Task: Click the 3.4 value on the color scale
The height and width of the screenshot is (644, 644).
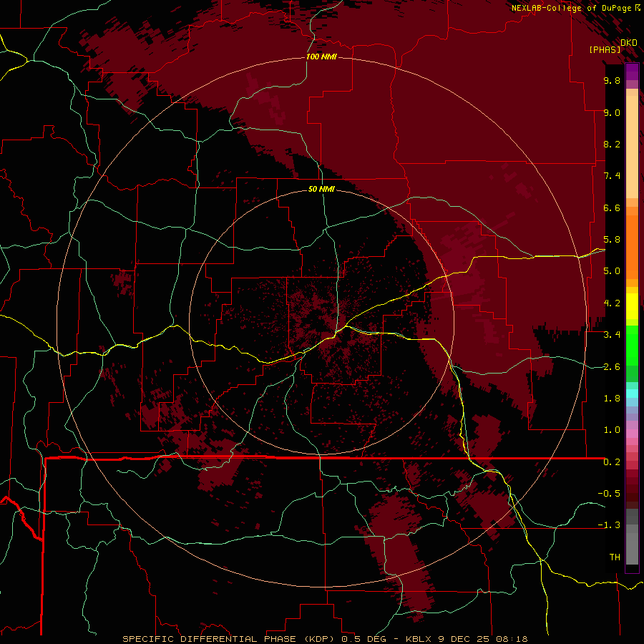Action: 612,335
